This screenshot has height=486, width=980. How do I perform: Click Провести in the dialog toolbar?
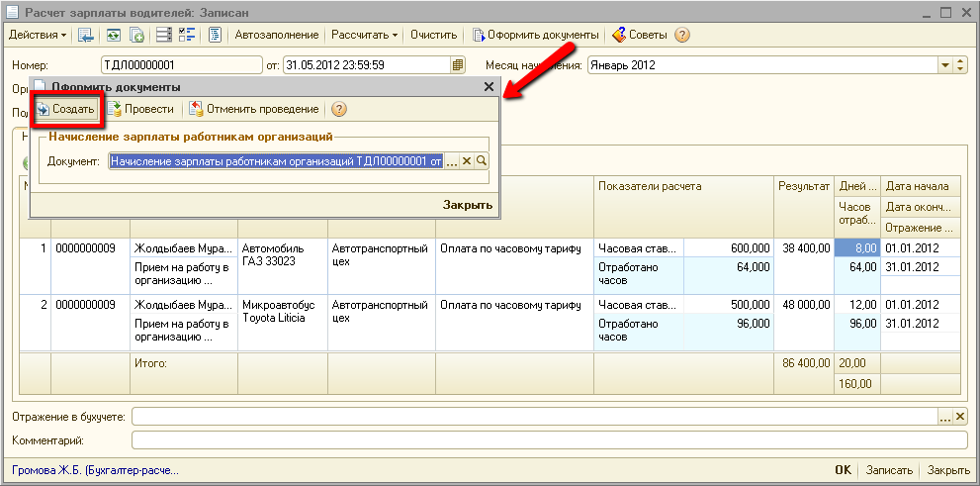(x=141, y=109)
